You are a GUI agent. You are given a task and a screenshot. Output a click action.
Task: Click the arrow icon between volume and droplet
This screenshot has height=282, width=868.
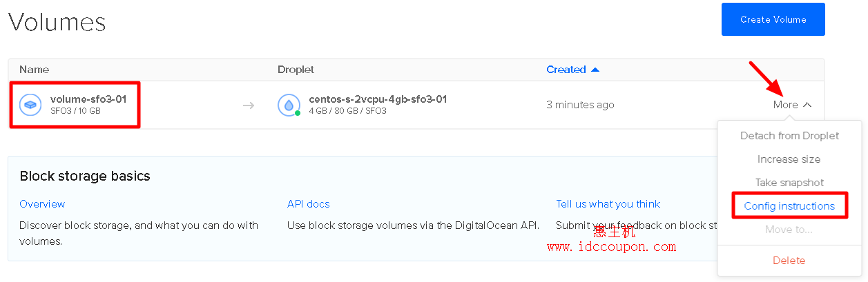(x=249, y=105)
